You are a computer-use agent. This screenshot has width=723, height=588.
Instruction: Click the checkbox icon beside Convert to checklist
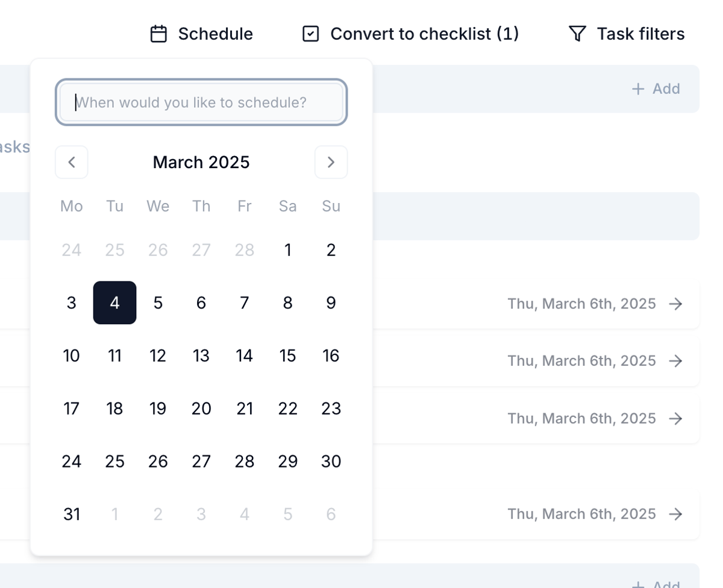click(x=310, y=34)
